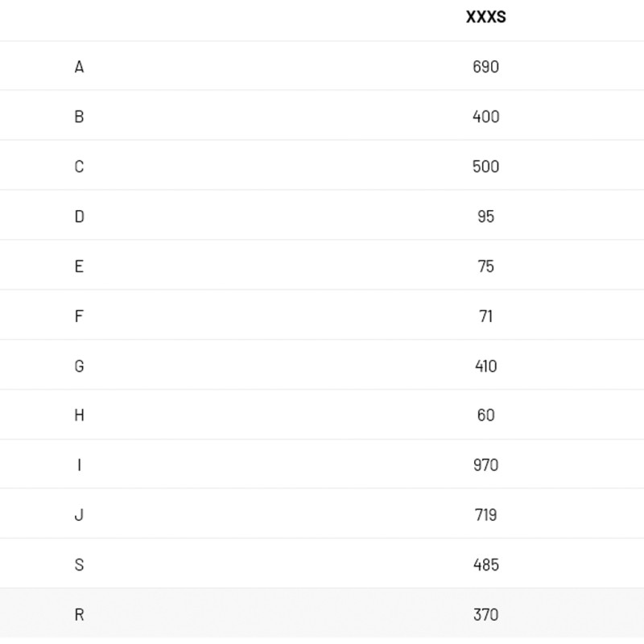
Task: Select row label J
Action: tap(79, 515)
